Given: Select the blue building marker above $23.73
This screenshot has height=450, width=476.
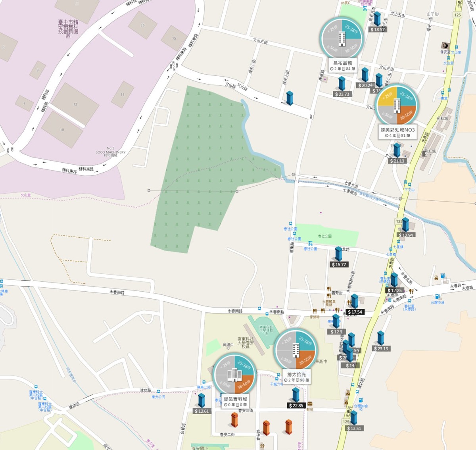Looking at the screenshot, I should (x=342, y=84).
